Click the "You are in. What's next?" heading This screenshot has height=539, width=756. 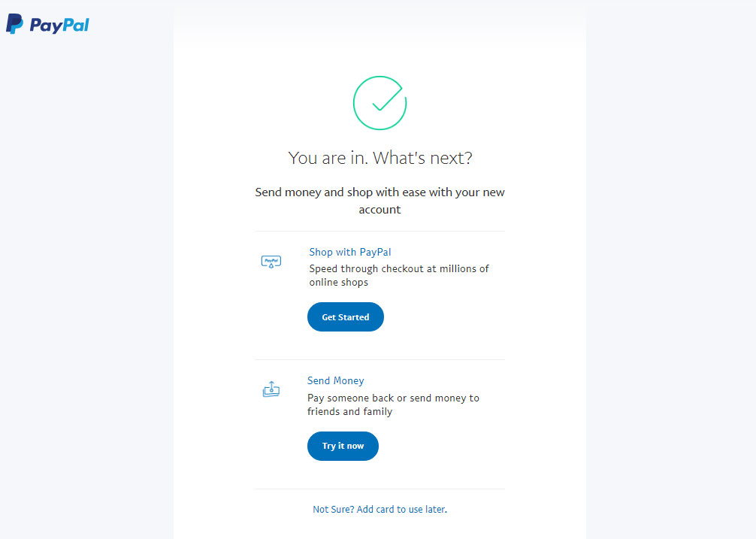pos(380,158)
